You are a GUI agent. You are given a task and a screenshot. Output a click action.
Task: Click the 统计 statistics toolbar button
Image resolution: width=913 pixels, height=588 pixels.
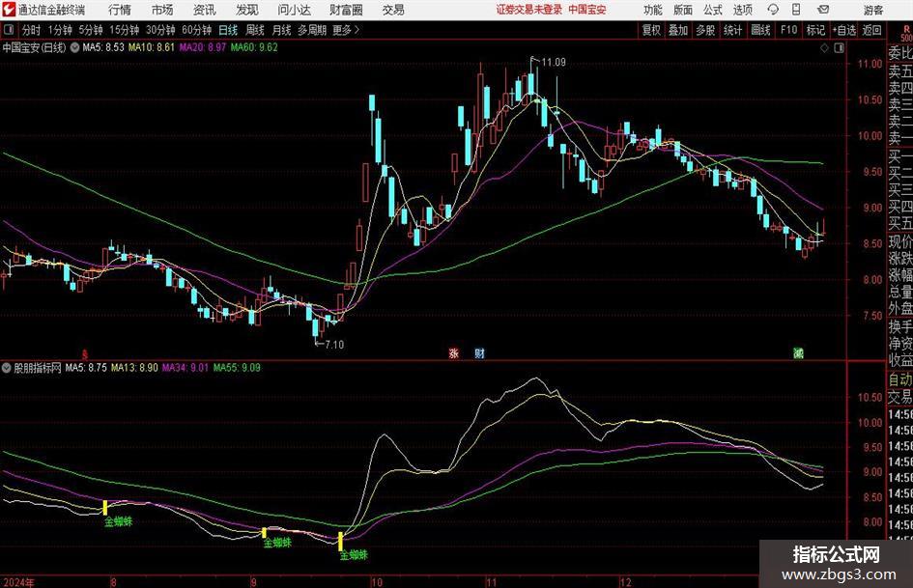click(x=733, y=30)
